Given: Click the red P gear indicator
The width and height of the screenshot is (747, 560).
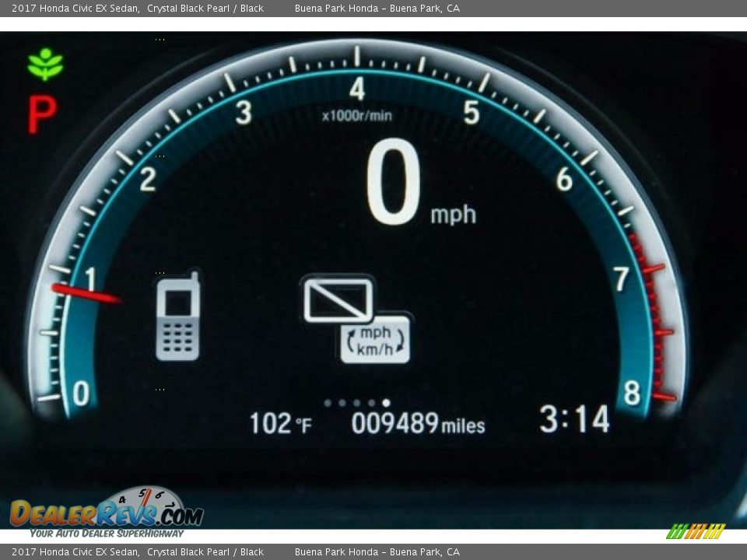Looking at the screenshot, I should tap(42, 114).
